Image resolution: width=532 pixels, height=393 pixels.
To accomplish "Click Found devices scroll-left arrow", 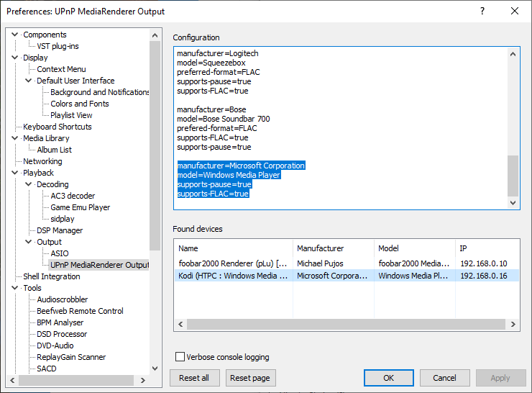I will [180, 325].
